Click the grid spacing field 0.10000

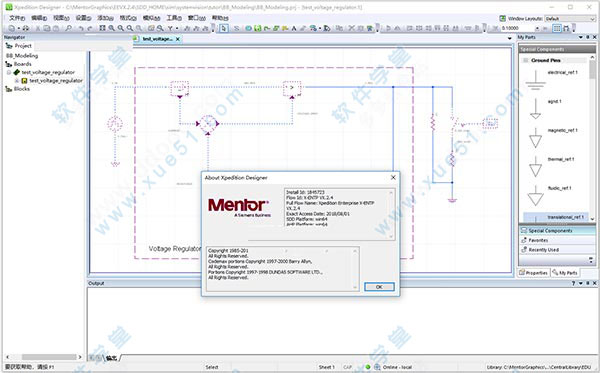point(517,28)
